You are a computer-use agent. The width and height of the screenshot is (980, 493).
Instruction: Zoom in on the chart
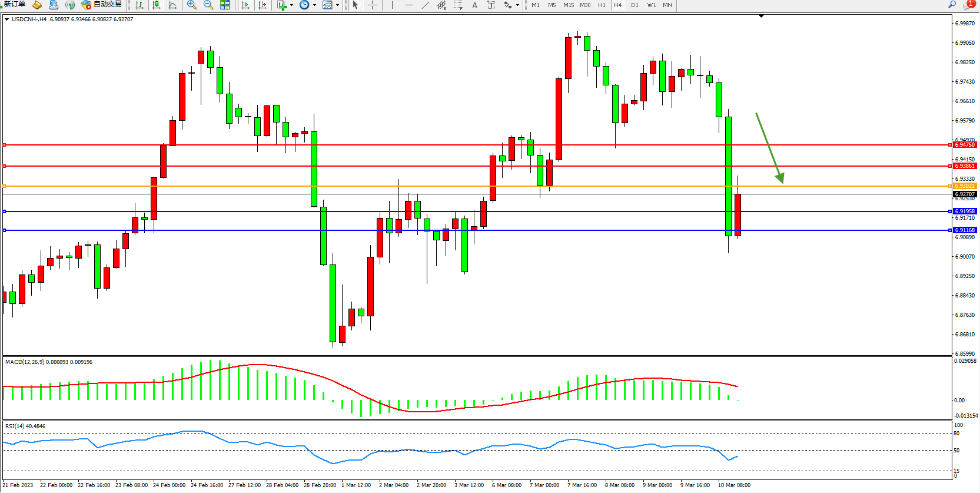[x=192, y=5]
